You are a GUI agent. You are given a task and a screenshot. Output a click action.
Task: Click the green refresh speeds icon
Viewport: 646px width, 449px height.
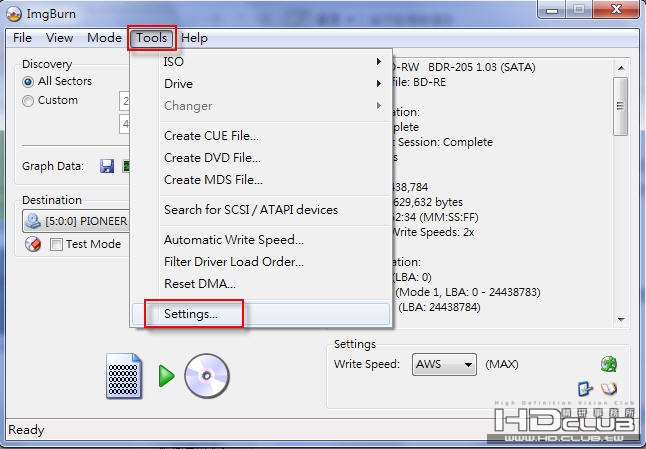[x=609, y=364]
